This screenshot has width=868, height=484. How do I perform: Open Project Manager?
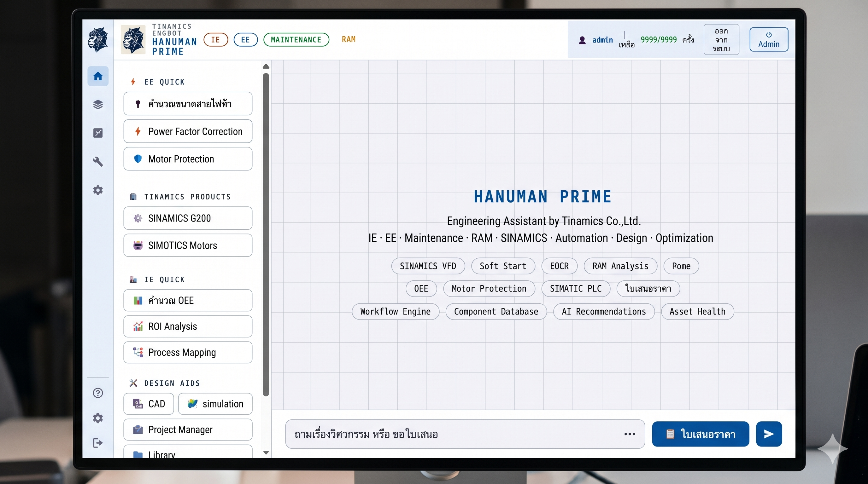[188, 429]
